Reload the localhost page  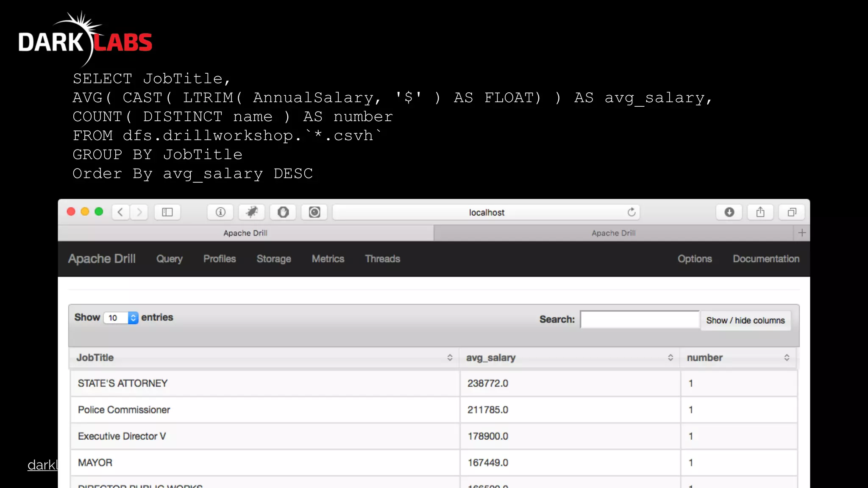pyautogui.click(x=632, y=212)
